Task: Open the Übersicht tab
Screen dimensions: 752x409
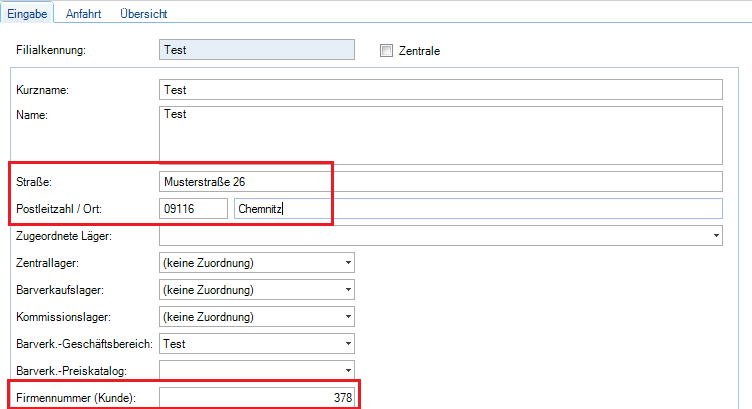Action: point(143,14)
